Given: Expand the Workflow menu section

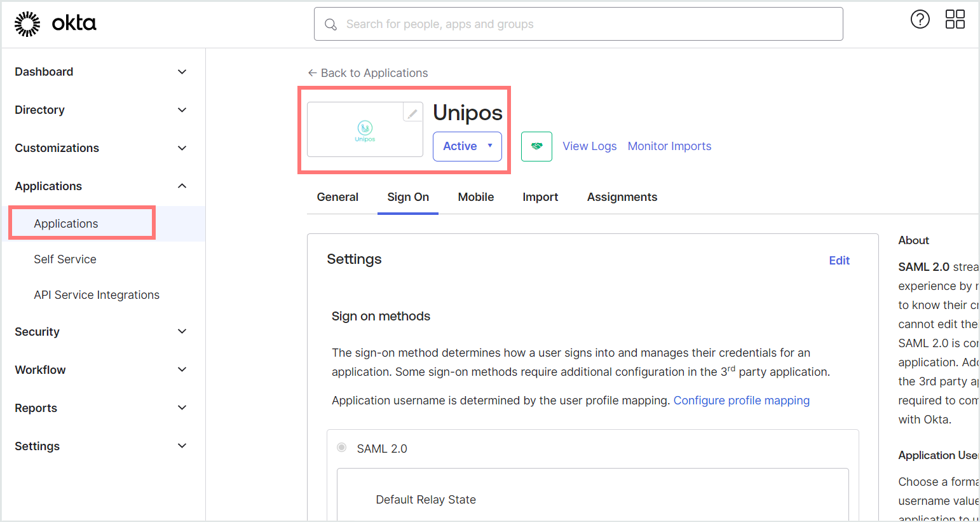Looking at the screenshot, I should tap(102, 370).
